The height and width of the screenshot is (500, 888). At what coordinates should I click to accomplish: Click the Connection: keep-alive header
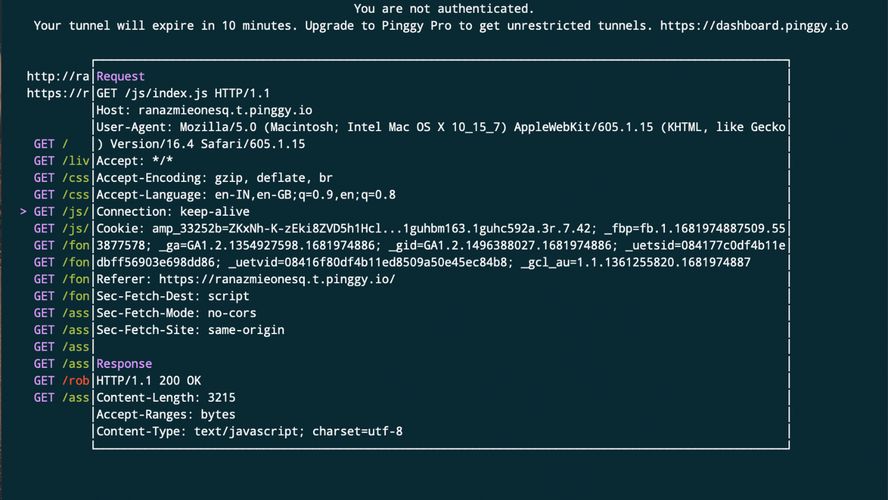[173, 212]
